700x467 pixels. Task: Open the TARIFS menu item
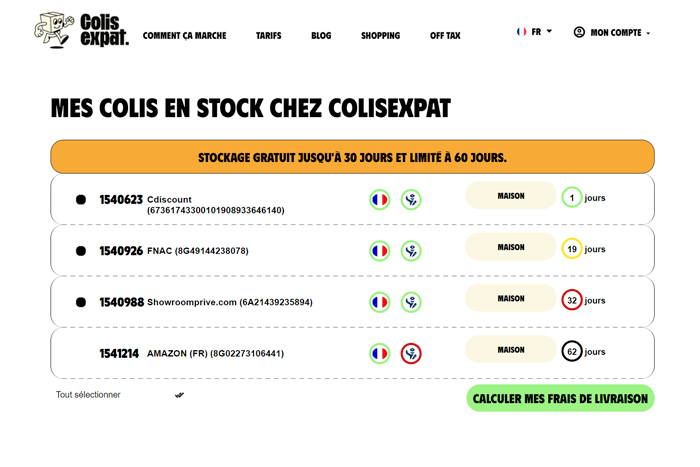tap(268, 36)
